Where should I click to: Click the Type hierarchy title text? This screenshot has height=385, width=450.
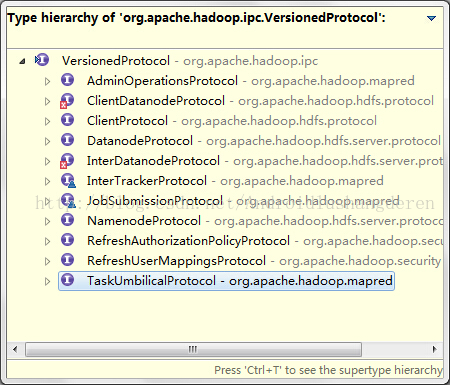196,18
